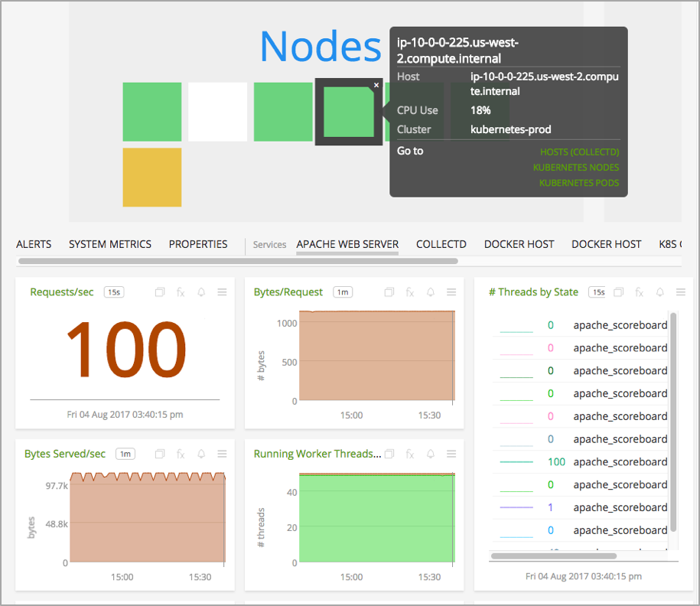
Task: Select the first DOCKER HOST tab
Action: pyautogui.click(x=519, y=244)
